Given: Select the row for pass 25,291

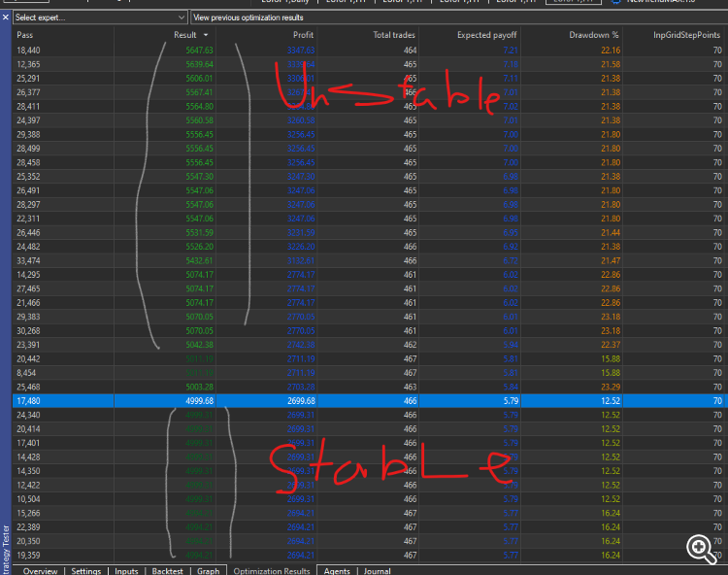Looking at the screenshot, I should 370,78.
